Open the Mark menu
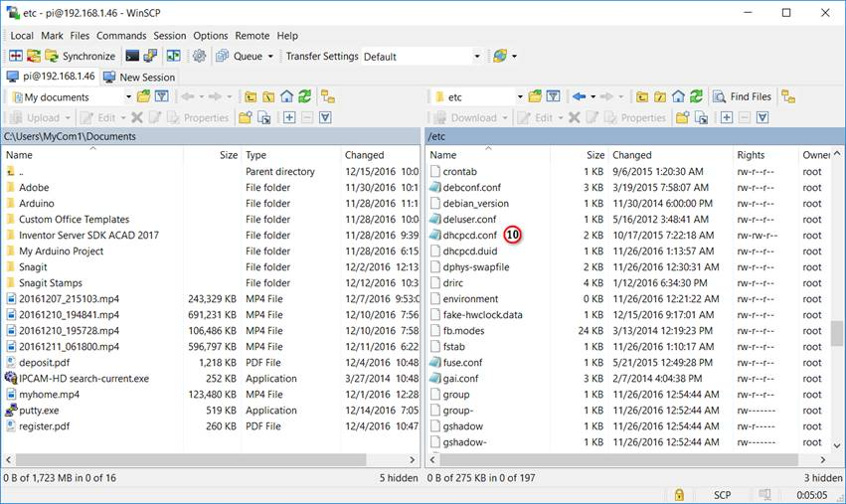Image resolution: width=846 pixels, height=504 pixels. pyautogui.click(x=52, y=36)
